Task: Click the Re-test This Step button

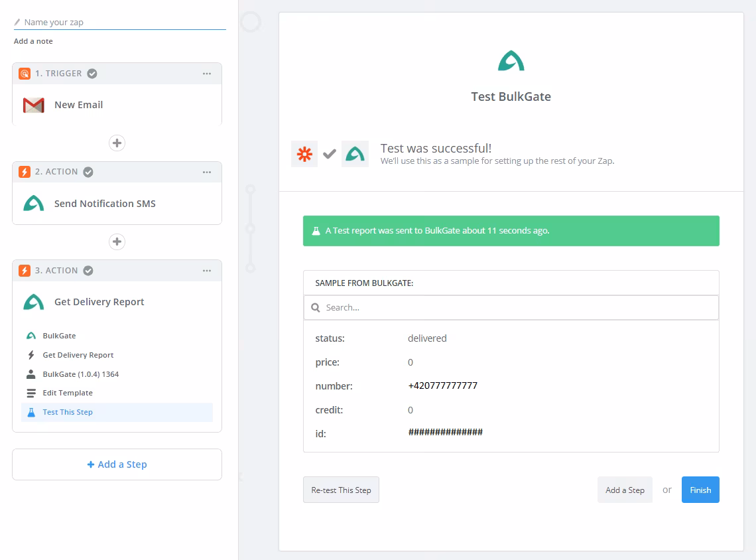Action: click(341, 490)
